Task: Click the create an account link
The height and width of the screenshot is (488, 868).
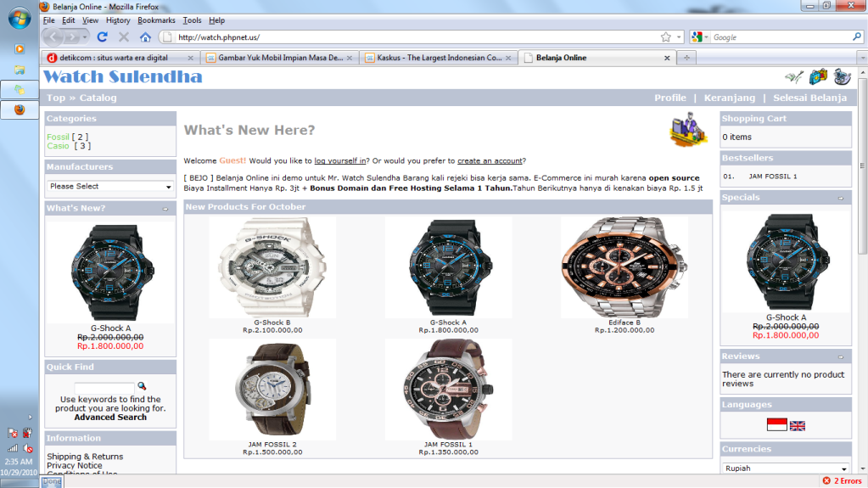Action: click(x=490, y=160)
